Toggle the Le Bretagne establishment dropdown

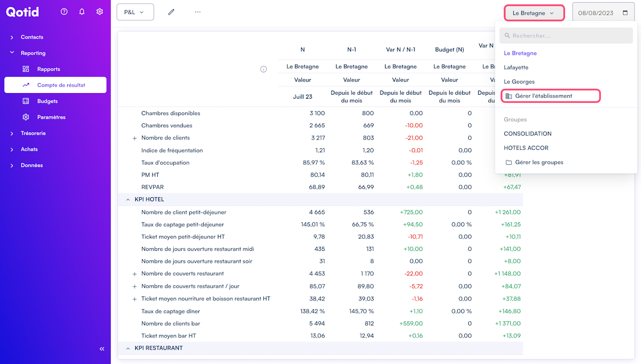click(534, 13)
